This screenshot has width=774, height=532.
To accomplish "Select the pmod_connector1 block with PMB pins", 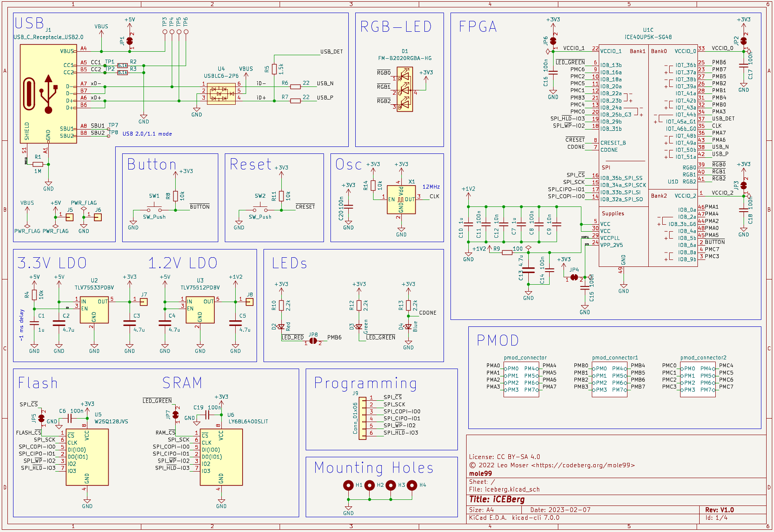I will 610,379.
